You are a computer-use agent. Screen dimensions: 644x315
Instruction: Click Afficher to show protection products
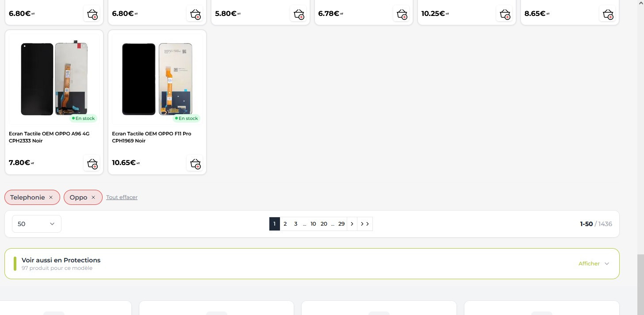[593, 264]
